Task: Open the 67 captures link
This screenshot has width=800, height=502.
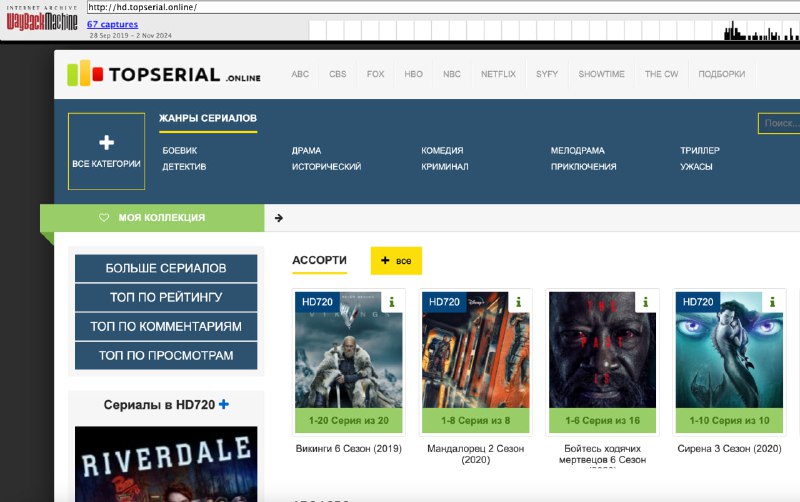Action: click(112, 24)
